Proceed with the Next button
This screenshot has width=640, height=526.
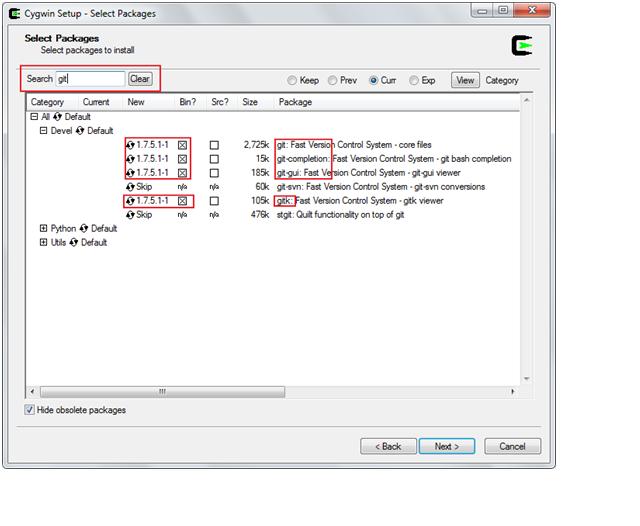tap(447, 446)
